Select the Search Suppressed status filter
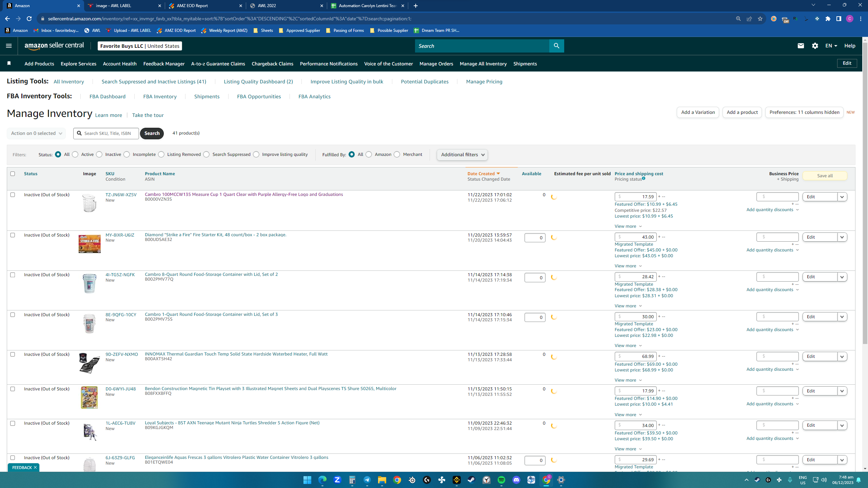The height and width of the screenshot is (488, 868). [x=206, y=154]
